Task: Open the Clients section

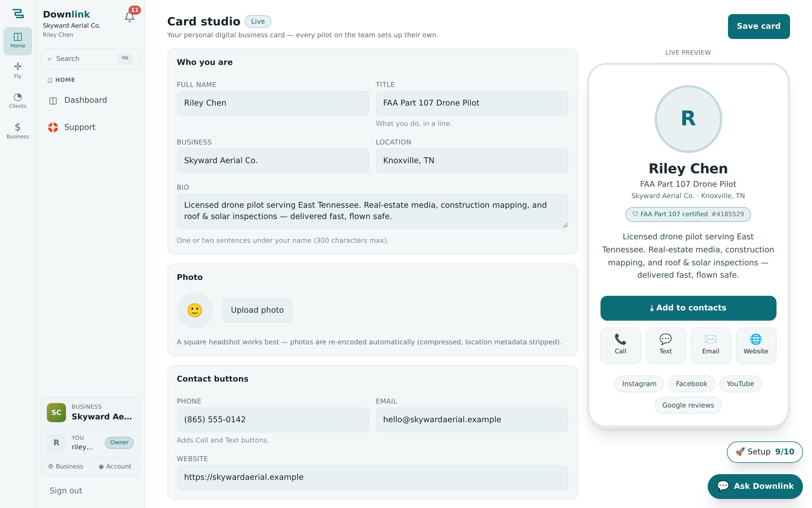Action: tap(18, 101)
